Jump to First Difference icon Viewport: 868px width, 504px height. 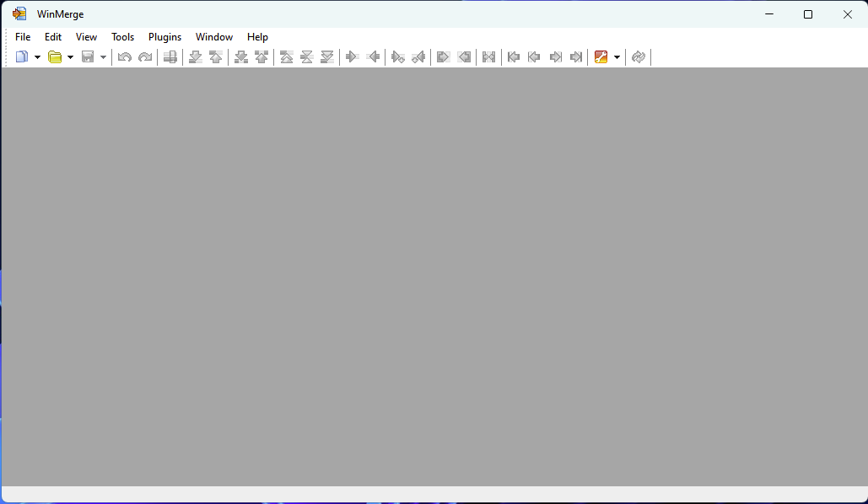[x=286, y=57]
